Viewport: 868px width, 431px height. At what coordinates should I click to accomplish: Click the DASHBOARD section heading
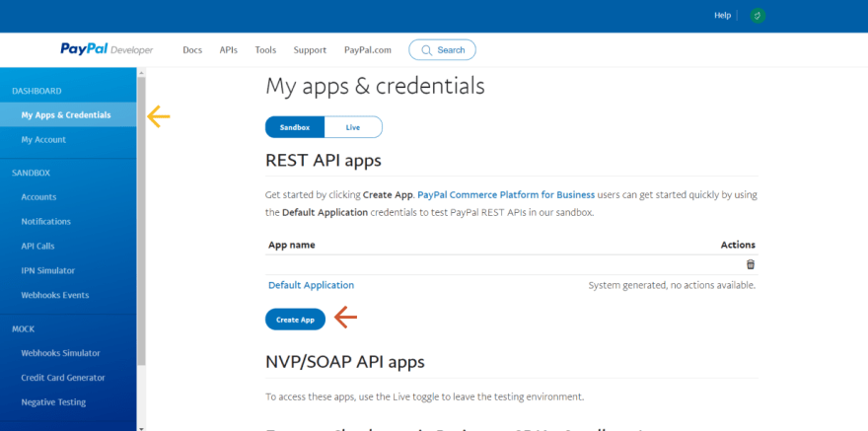click(36, 91)
